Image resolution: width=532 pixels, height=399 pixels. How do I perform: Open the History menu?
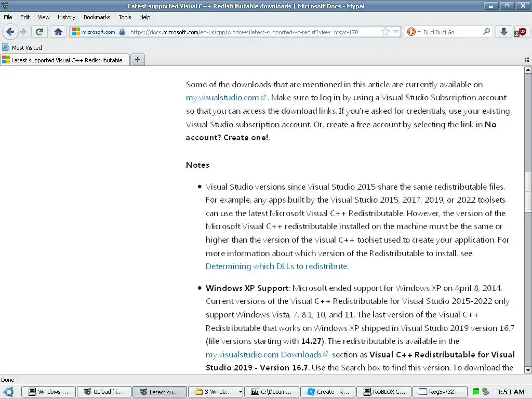(66, 17)
